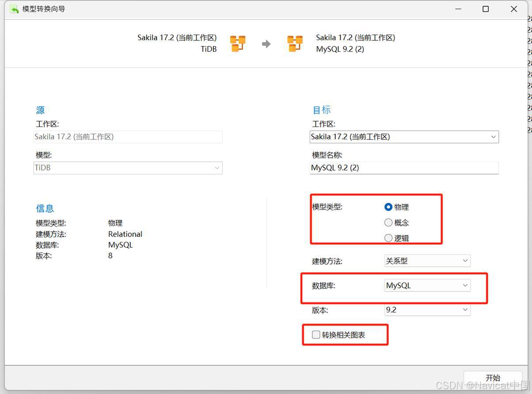The height and width of the screenshot is (394, 532).
Task: Close the 模型转换向导 window
Action: (514, 9)
